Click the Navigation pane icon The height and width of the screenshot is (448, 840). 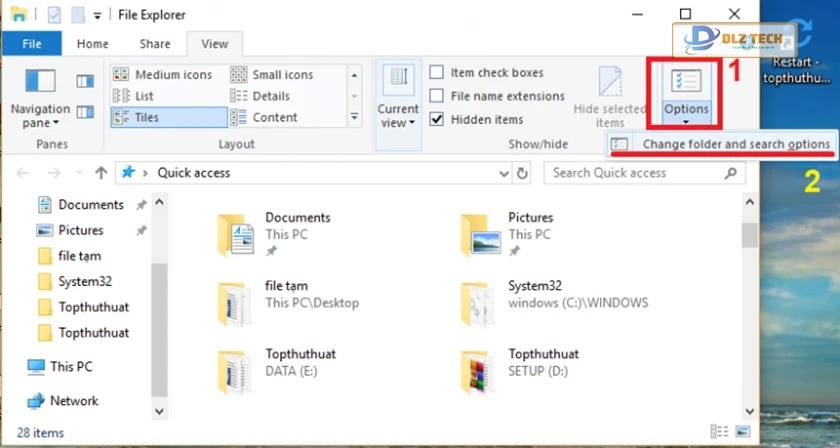point(40,82)
